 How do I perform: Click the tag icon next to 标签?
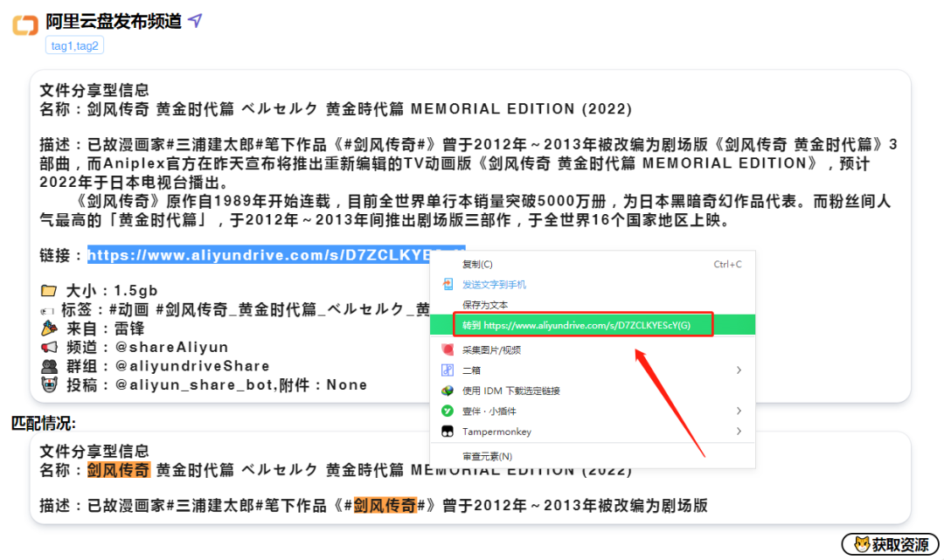click(x=47, y=311)
